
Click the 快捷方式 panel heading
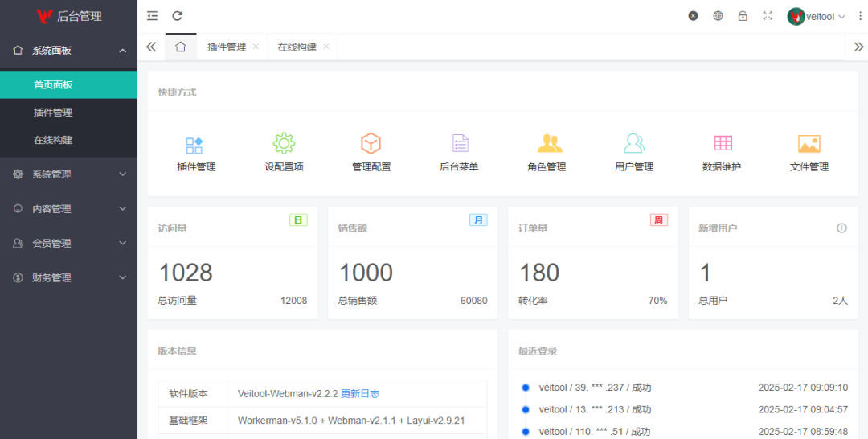(177, 92)
